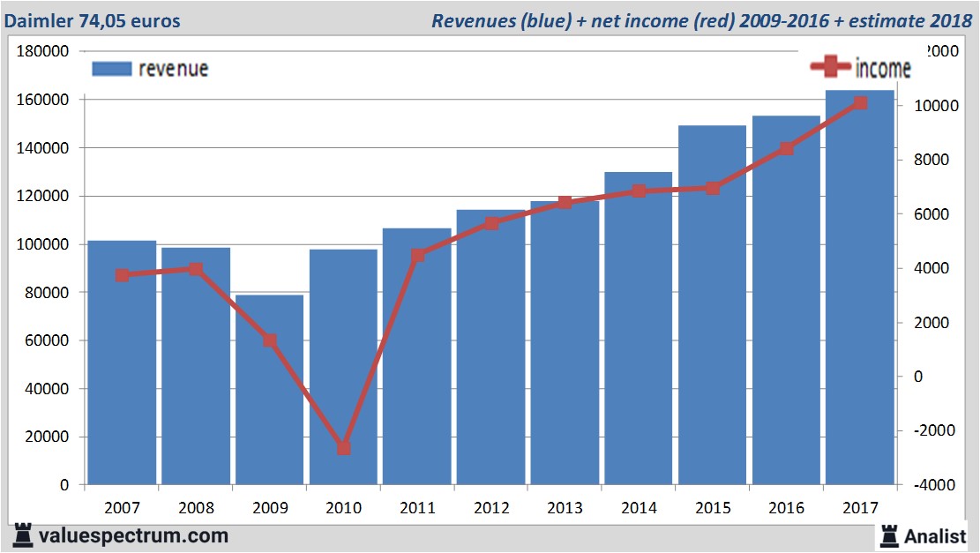The height and width of the screenshot is (553, 980).
Task: Click the red income legend marker
Action: 831,66
